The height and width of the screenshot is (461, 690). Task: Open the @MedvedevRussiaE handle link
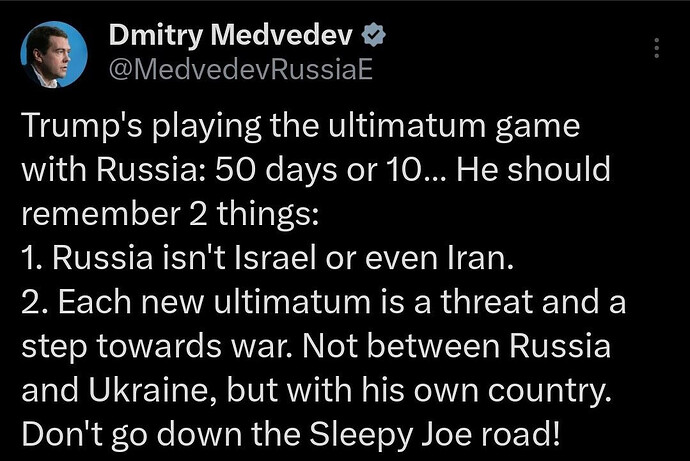coord(241,69)
